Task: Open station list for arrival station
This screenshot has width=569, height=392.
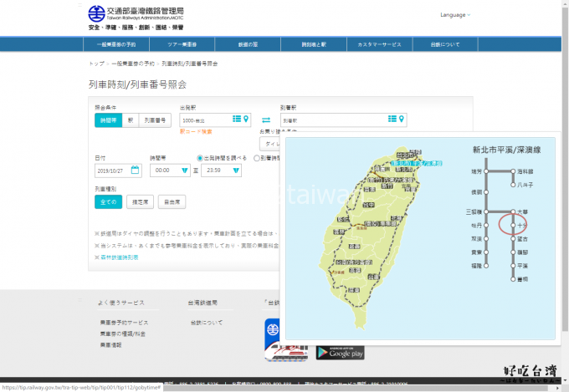Action: pyautogui.click(x=392, y=120)
